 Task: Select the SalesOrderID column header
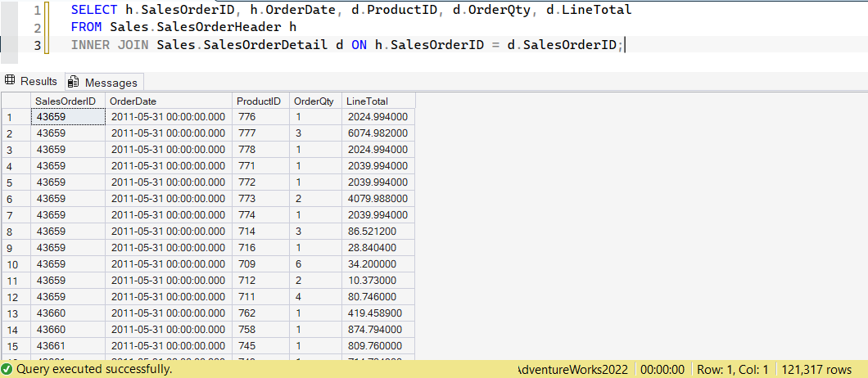tap(68, 101)
